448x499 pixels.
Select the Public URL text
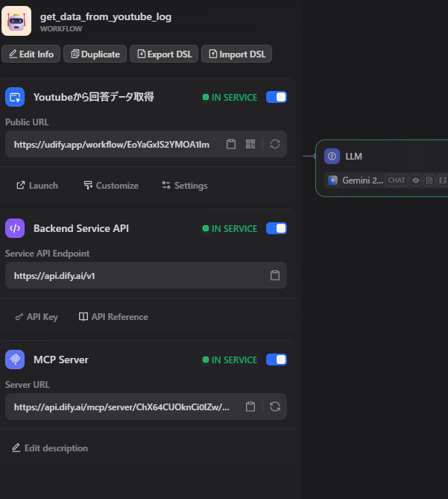(x=112, y=145)
